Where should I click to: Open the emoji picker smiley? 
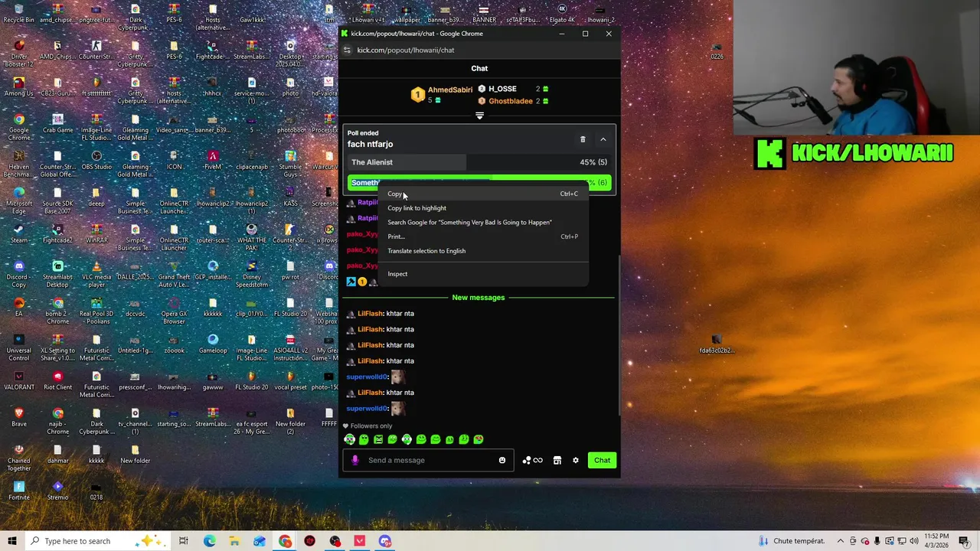click(502, 460)
